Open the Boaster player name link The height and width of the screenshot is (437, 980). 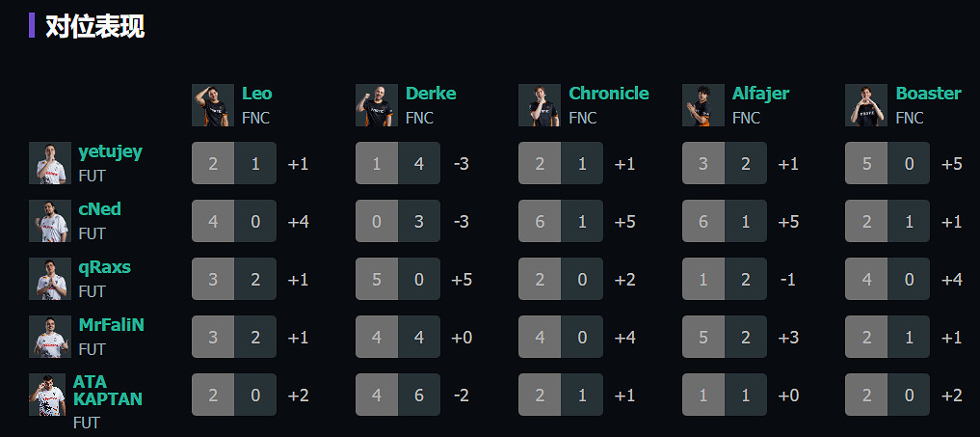coord(928,94)
